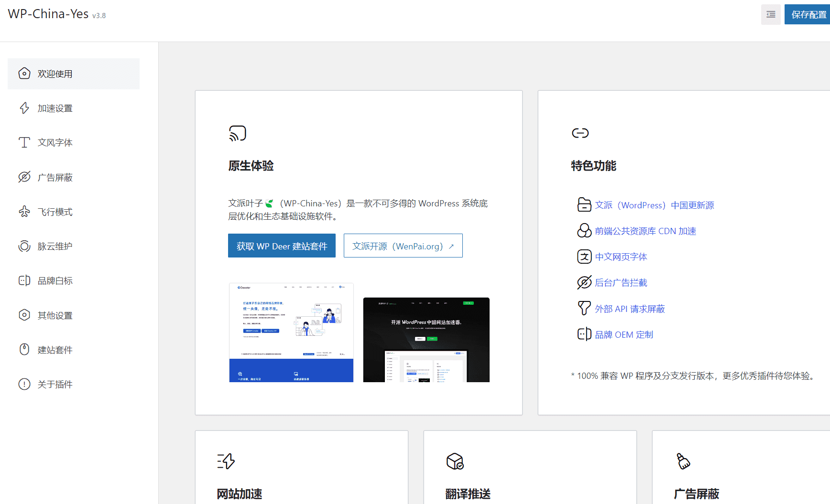Open 文派（WordPress）中国更新源 link
This screenshot has height=504, width=830.
point(655,205)
